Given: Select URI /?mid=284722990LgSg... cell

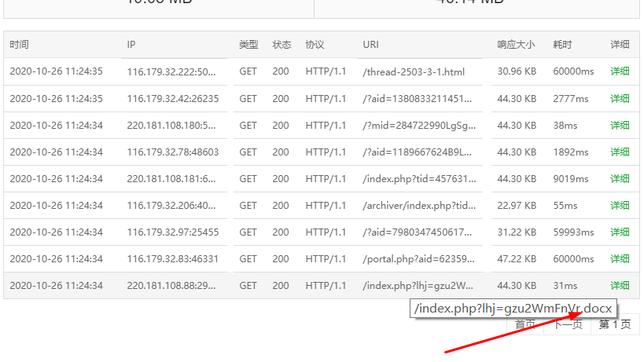Looking at the screenshot, I should pos(419,126).
